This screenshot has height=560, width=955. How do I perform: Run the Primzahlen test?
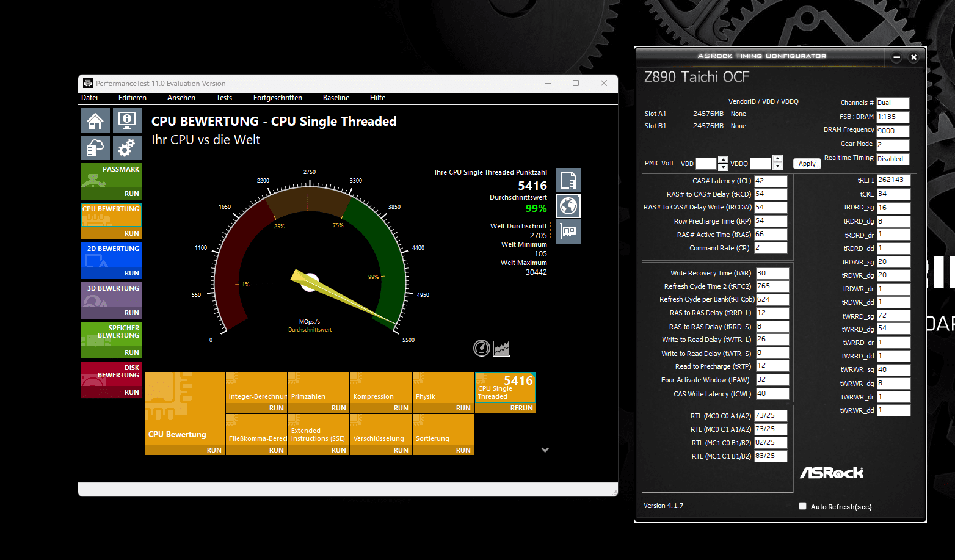(x=339, y=408)
